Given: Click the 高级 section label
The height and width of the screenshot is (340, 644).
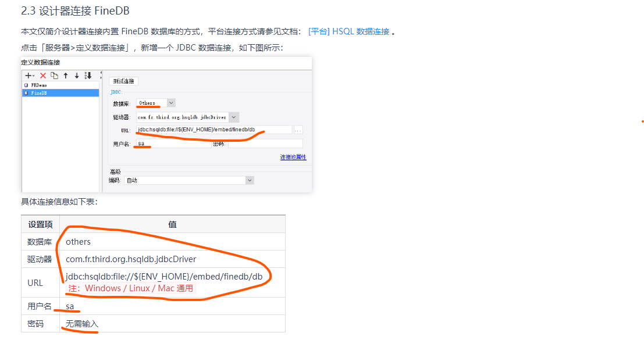Looking at the screenshot, I should [x=115, y=172].
